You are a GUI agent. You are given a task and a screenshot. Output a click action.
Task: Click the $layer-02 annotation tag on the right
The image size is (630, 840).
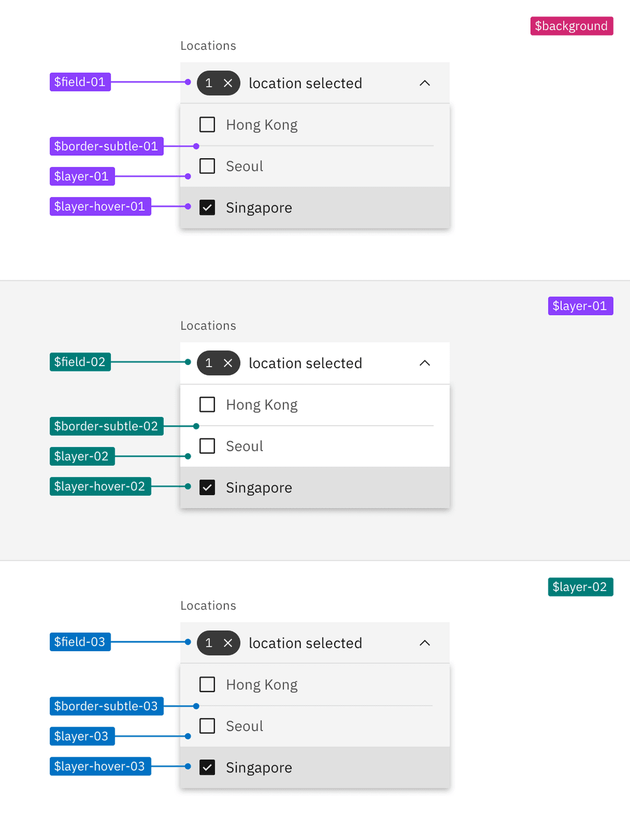(580, 587)
